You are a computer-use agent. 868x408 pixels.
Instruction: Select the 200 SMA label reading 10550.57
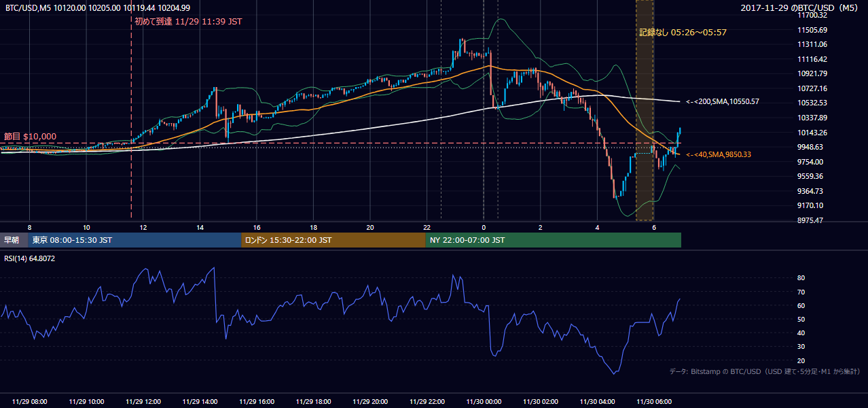tap(723, 102)
